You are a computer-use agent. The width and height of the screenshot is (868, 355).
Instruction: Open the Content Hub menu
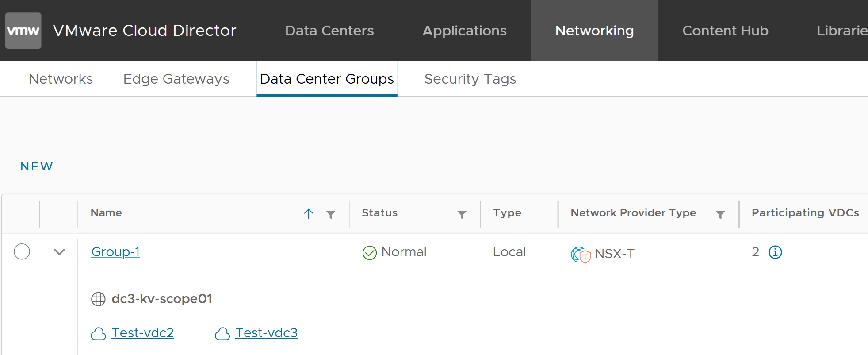[x=725, y=31]
